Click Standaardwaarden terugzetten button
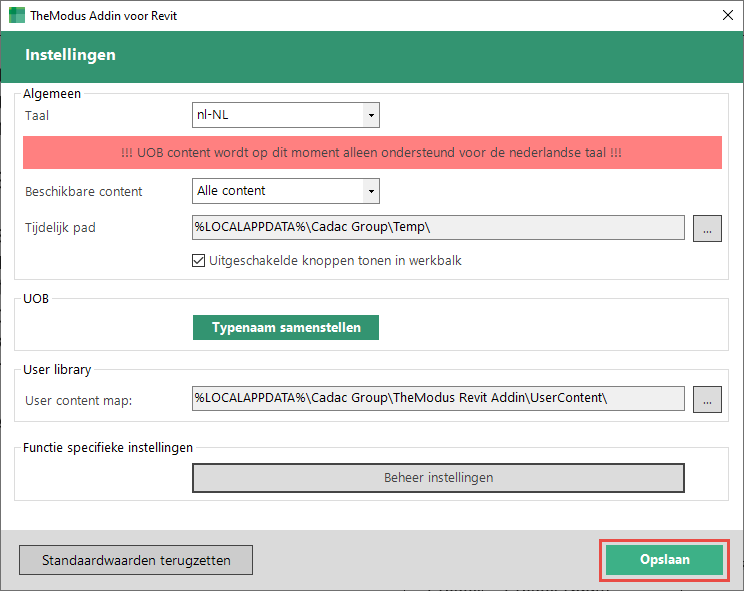 point(136,560)
